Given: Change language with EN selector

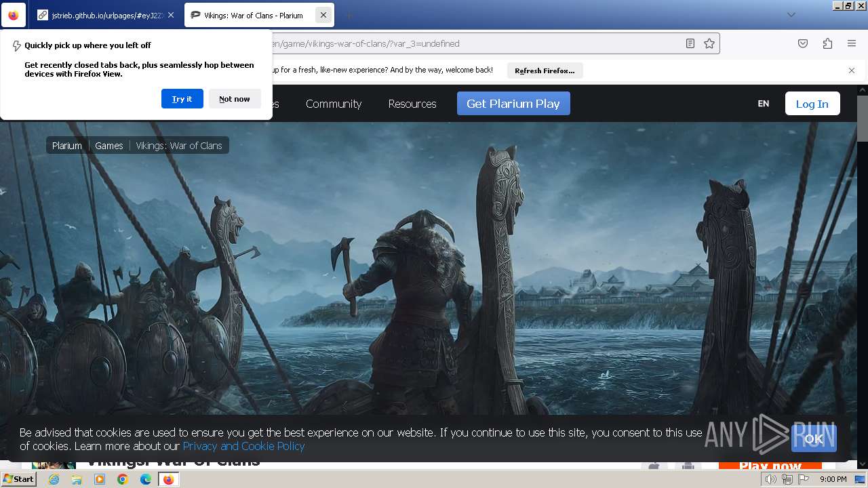Looking at the screenshot, I should point(764,104).
